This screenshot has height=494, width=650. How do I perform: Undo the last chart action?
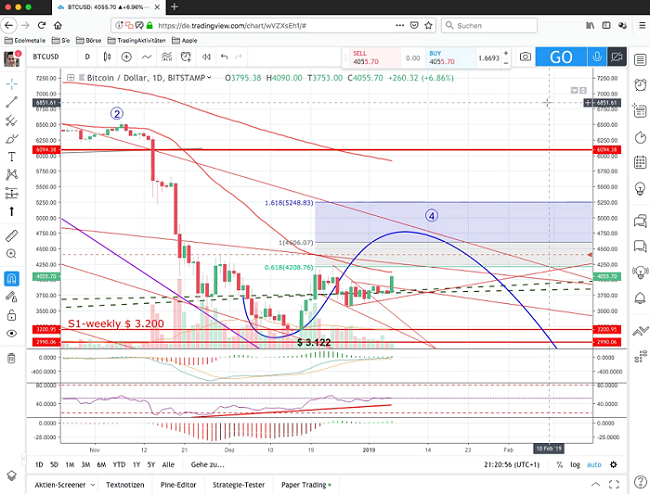coord(224,57)
